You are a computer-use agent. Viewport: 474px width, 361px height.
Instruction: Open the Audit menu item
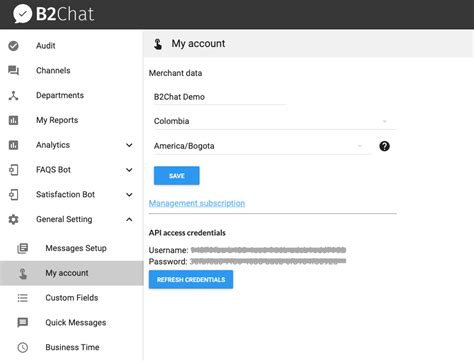pos(72,46)
